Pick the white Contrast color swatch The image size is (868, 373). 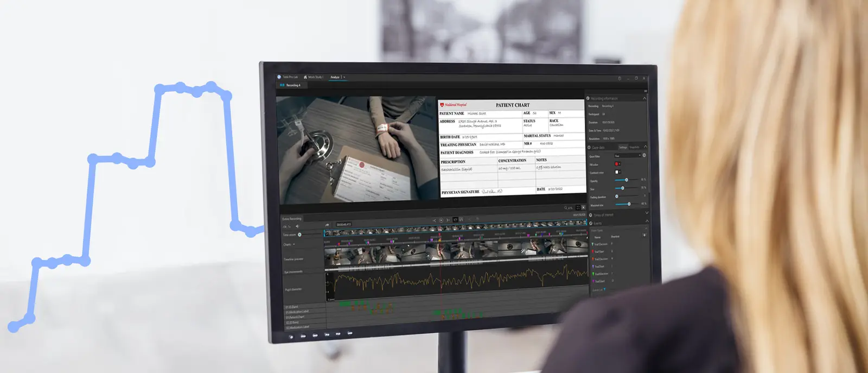tap(616, 172)
